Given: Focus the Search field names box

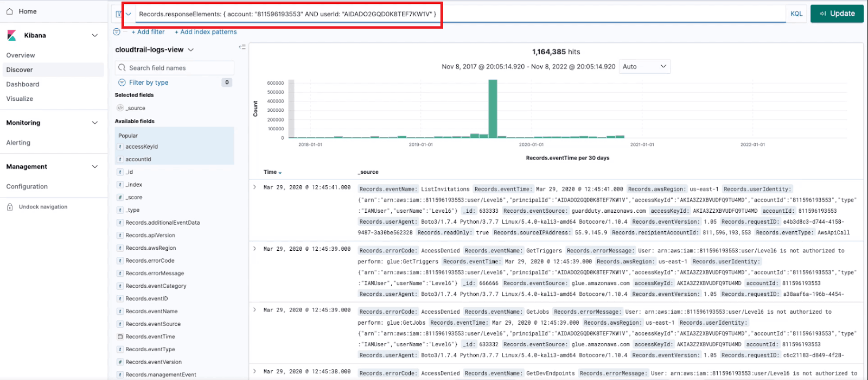Looking at the screenshot, I should [x=175, y=68].
